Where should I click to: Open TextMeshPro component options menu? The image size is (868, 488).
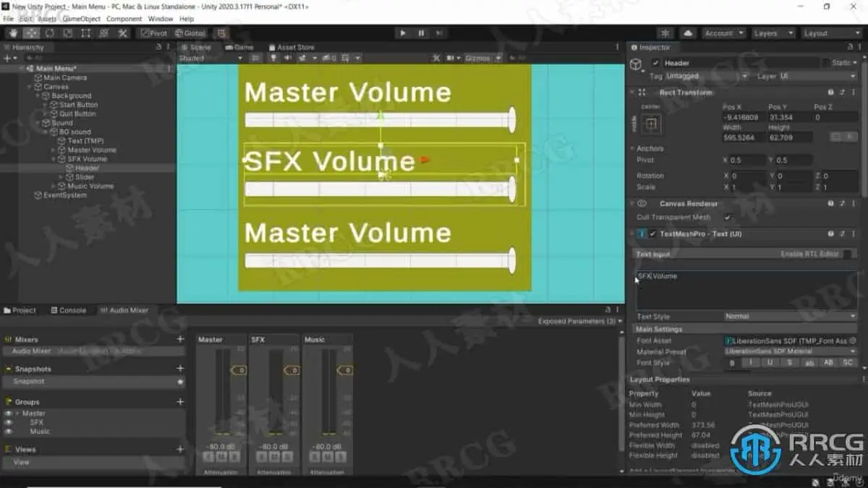(854, 234)
